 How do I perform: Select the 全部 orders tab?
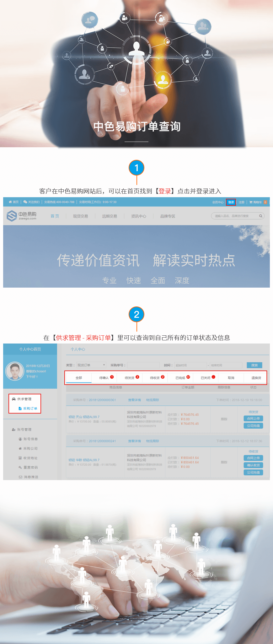pyautogui.click(x=79, y=378)
